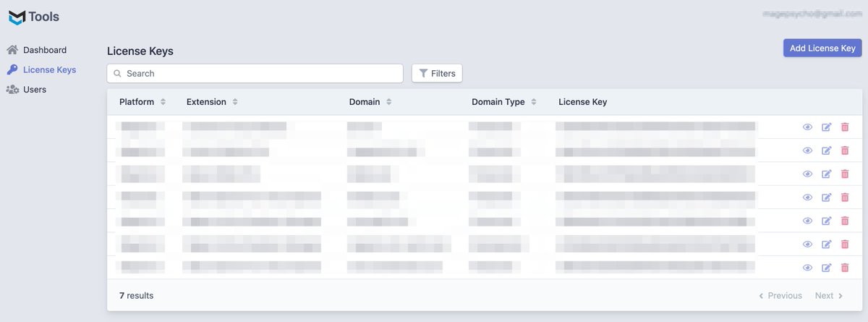Click the trash icon in the fifth row
This screenshot has height=322, width=868.
click(845, 221)
